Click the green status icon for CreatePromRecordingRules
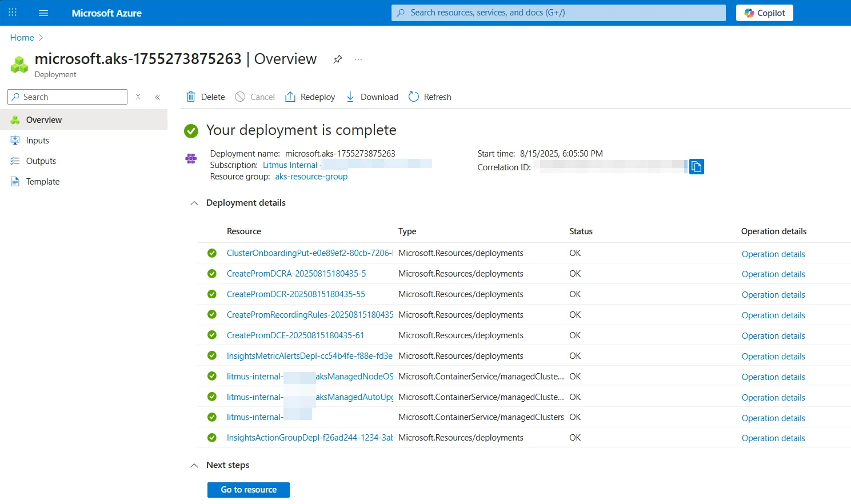851x504 pixels. pos(212,315)
